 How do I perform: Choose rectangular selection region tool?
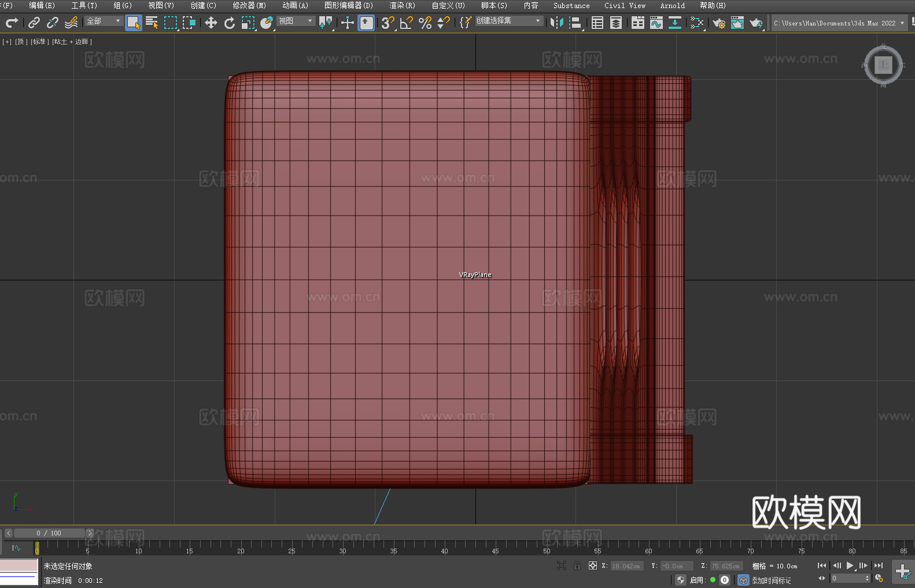tap(171, 23)
